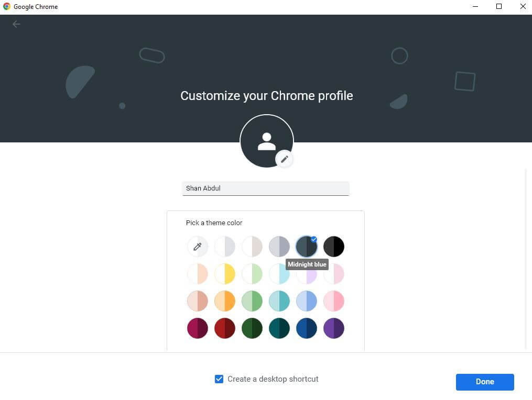Viewport: 532px width, 400px height.
Task: Click the Done button
Action: (484, 382)
